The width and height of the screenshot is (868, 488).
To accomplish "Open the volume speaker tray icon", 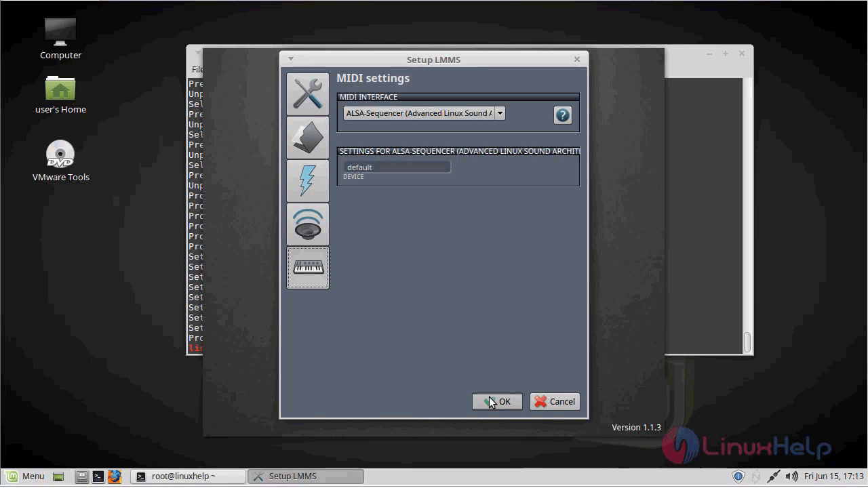I will tap(791, 476).
